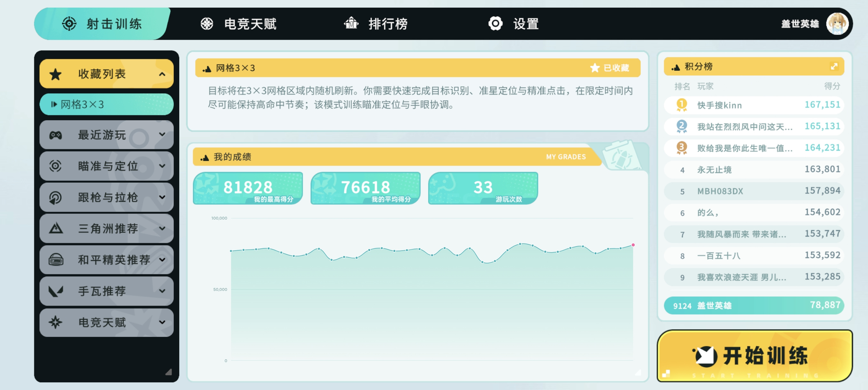Viewport: 868px width, 390px height.
Task: Click the 100,000 axis label on chart
Action: click(219, 218)
